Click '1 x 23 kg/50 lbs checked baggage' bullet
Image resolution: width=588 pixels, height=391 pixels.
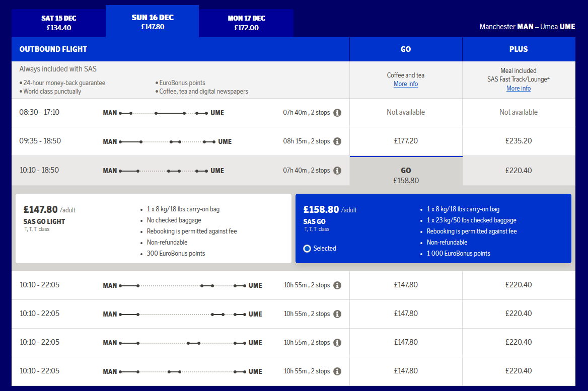coord(471,220)
